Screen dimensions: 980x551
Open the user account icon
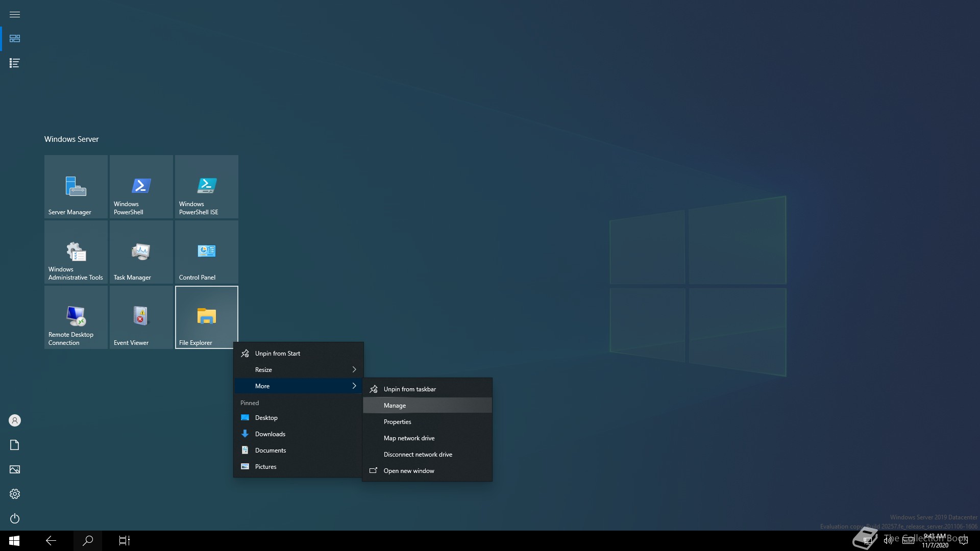[15, 420]
